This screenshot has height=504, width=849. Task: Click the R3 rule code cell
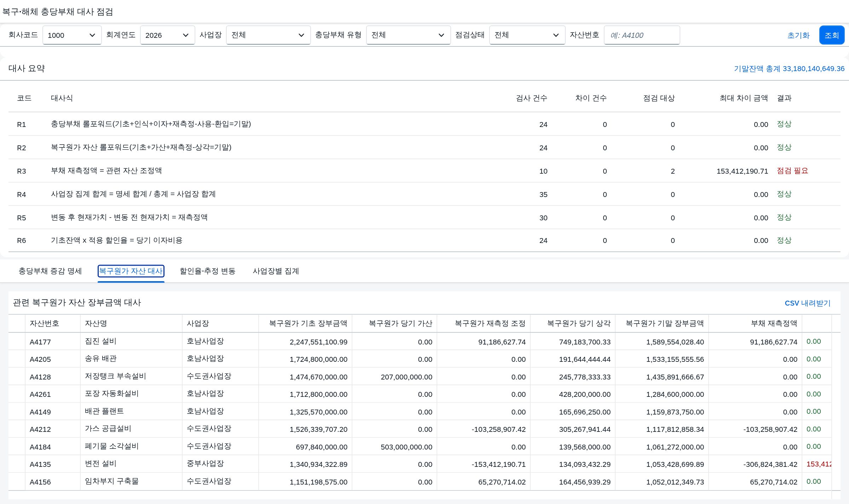pos(22,171)
